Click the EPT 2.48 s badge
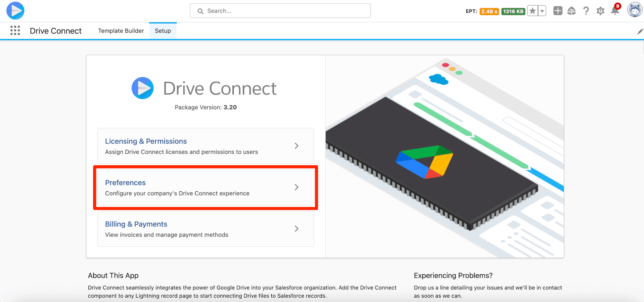The width and height of the screenshot is (644, 302). (x=489, y=11)
